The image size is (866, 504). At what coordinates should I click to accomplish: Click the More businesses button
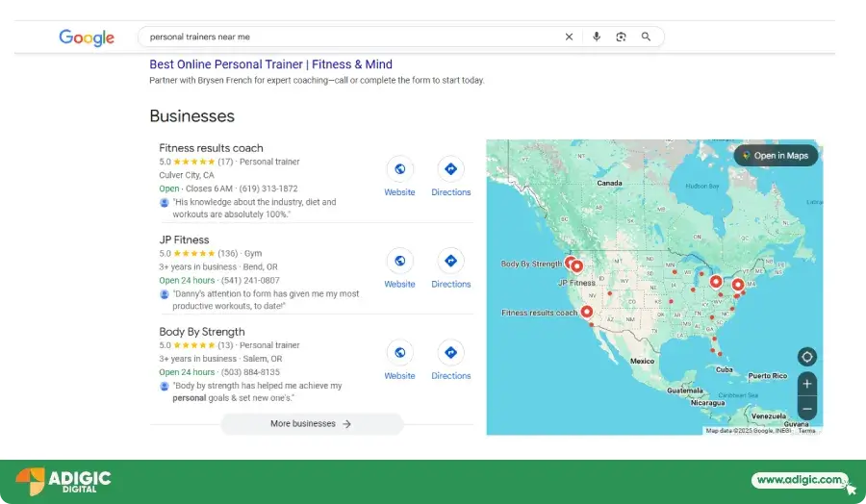[x=312, y=424]
